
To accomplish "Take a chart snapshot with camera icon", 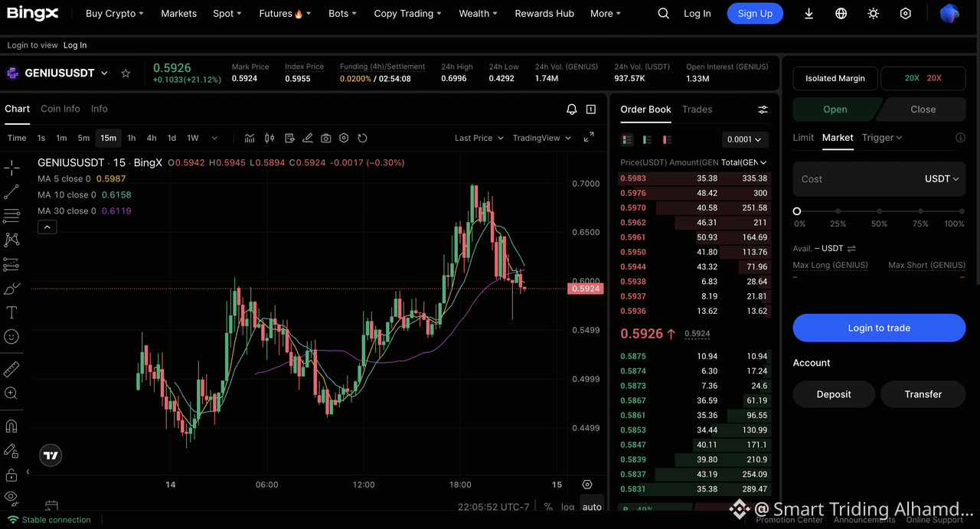I will (326, 138).
